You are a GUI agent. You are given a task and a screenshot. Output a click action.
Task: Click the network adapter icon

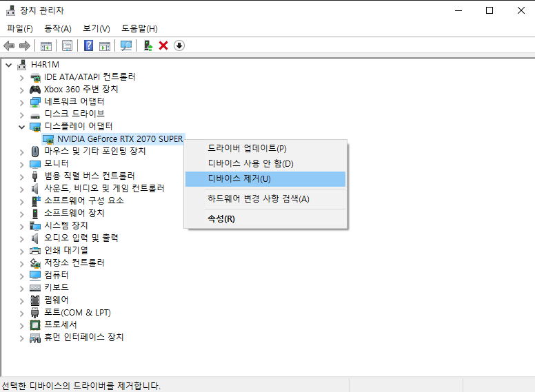[35, 101]
